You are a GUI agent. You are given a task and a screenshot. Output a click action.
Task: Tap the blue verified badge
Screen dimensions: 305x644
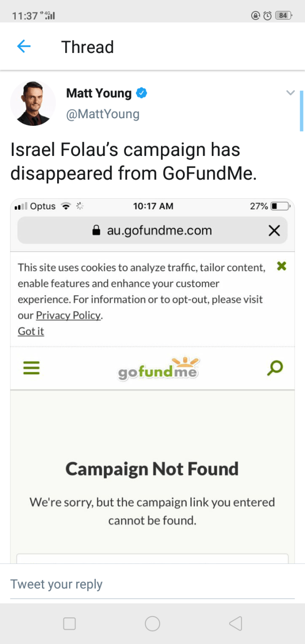(142, 93)
